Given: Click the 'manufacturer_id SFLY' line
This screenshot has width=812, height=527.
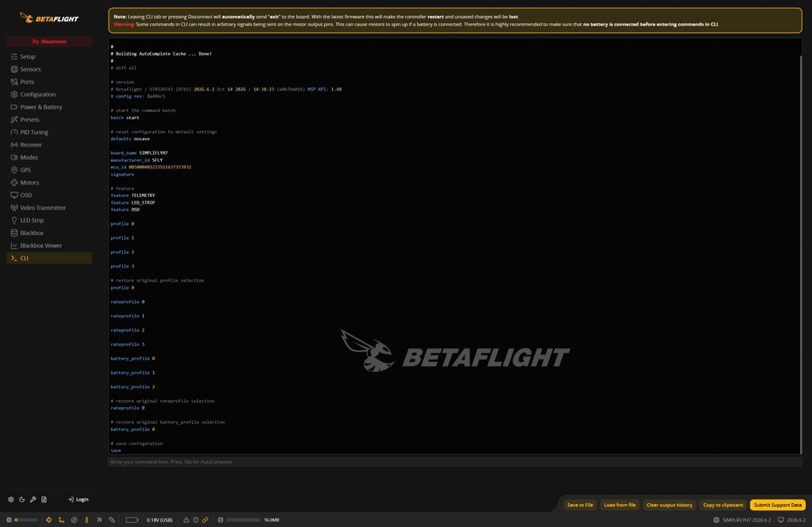Looking at the screenshot, I should pos(136,160).
